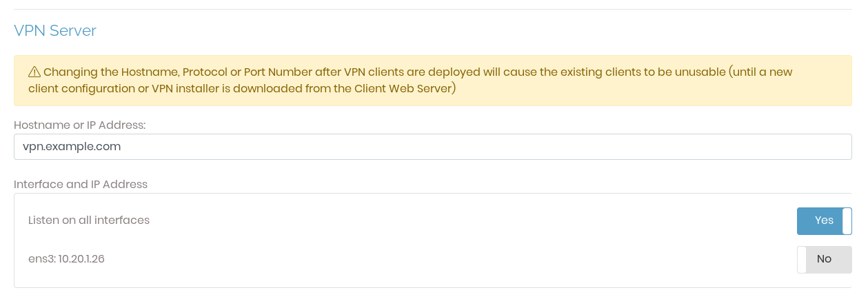
Task: Click the "Interface and IP Address" label
Action: [81, 184]
